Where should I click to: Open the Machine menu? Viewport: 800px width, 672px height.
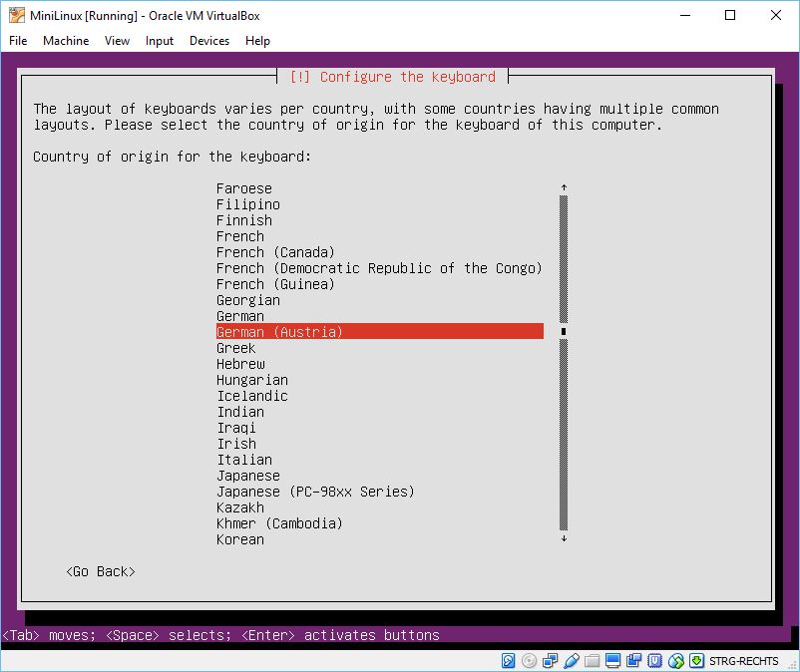coord(66,41)
